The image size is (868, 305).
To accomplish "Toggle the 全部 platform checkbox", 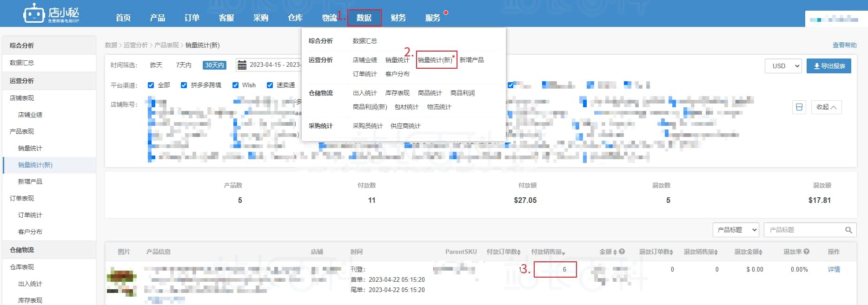I will 151,85.
